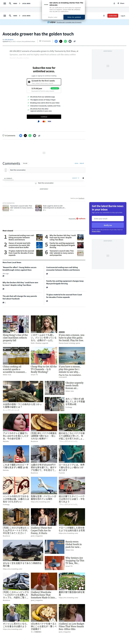This screenshot has width=129, height=644.
Task: Click author name Libby Bingham
Action: tap(9, 39)
